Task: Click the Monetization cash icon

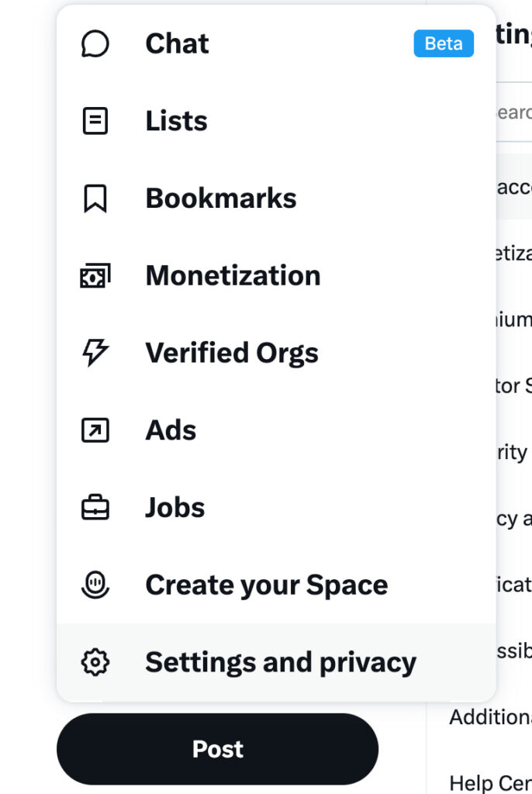Action: click(x=95, y=275)
